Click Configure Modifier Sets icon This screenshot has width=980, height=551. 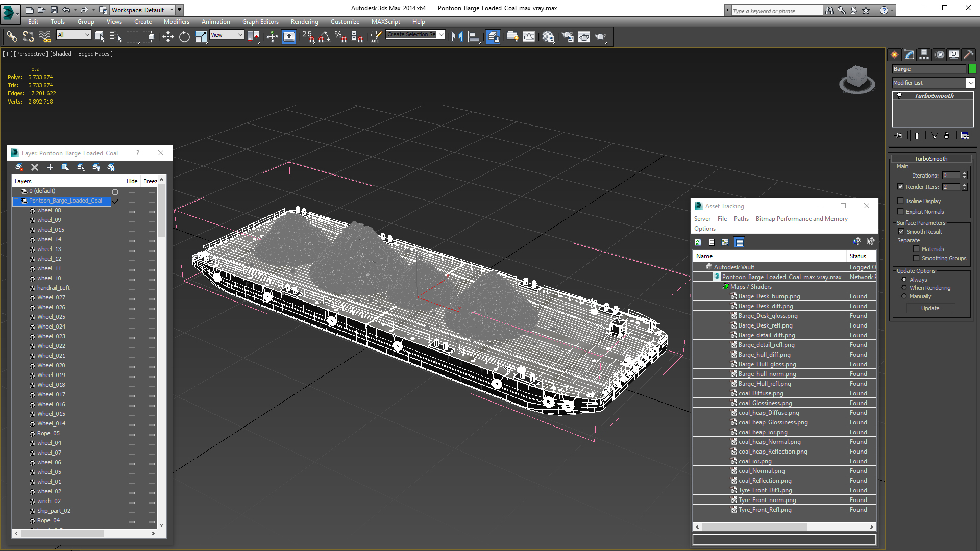click(965, 136)
